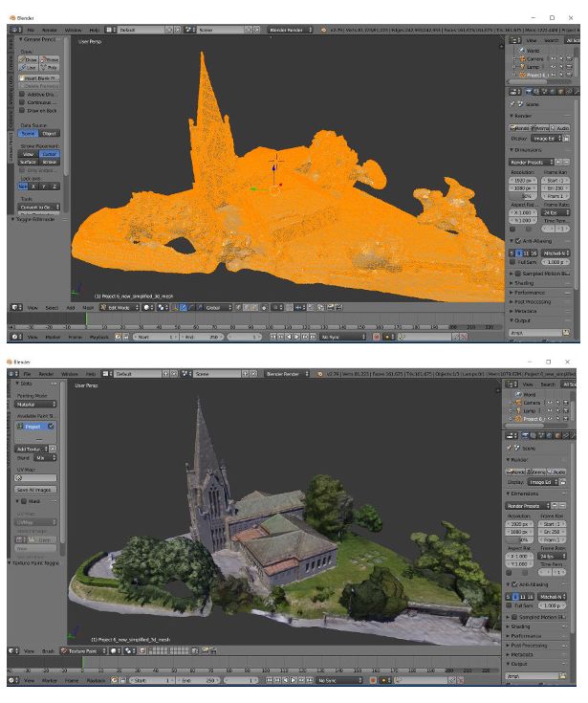Image resolution: width=588 pixels, height=703 pixels.
Task: Select the Grease Pencil Draw tool
Action: (x=29, y=59)
